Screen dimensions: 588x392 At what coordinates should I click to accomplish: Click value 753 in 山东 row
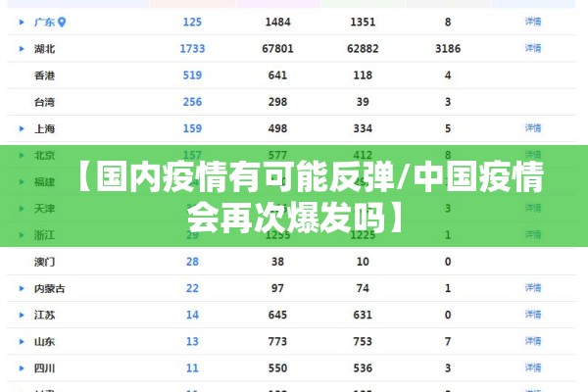[x=363, y=341]
